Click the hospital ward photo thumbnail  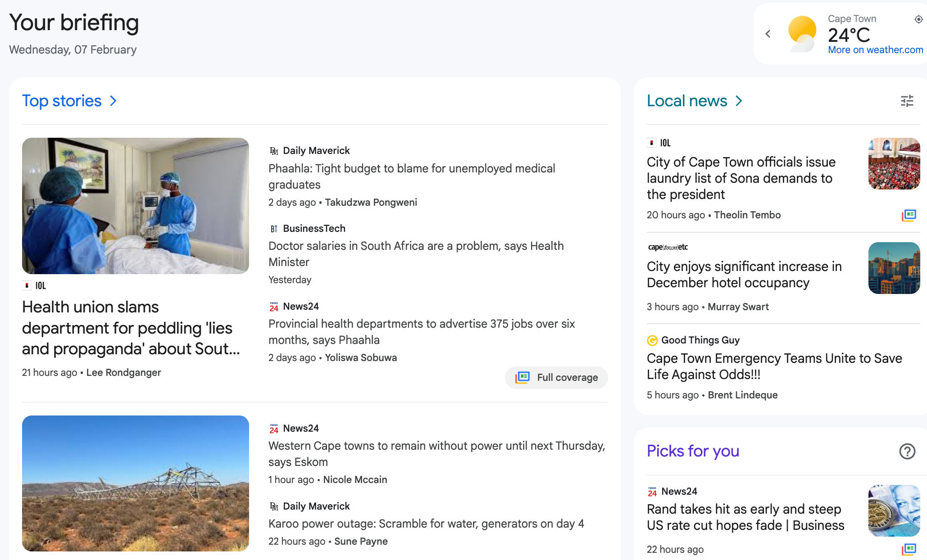click(x=136, y=205)
